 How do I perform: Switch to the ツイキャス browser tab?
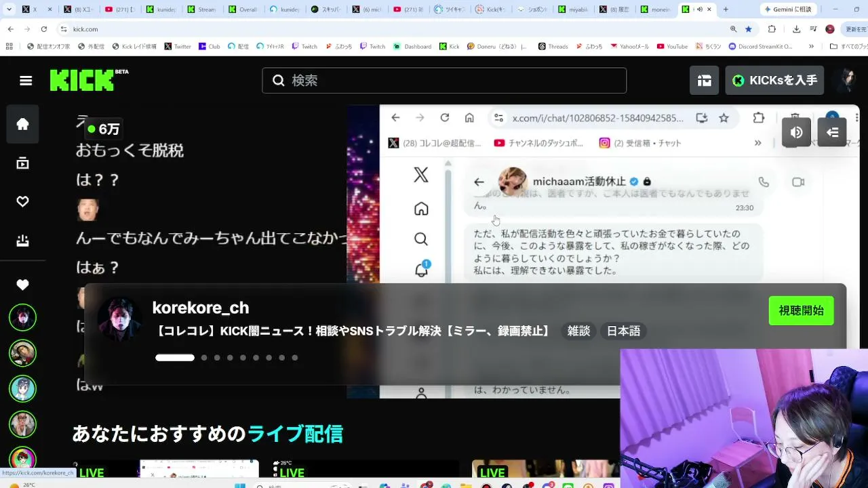click(450, 9)
